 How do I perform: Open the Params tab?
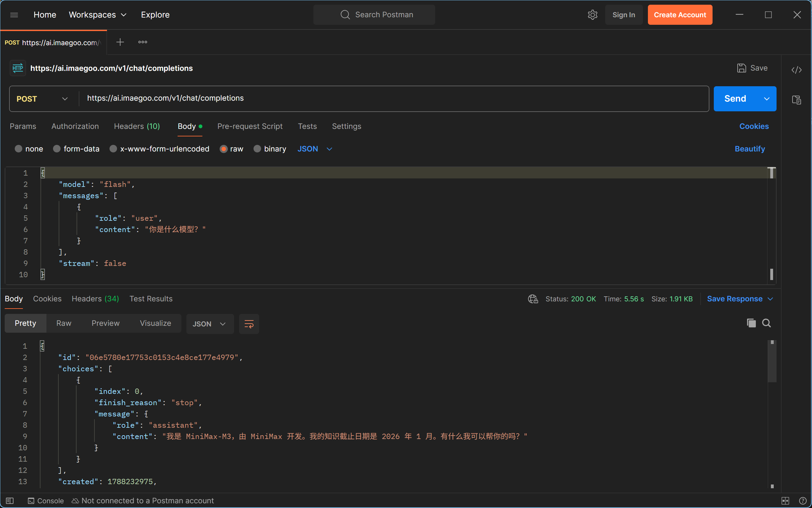(23, 126)
